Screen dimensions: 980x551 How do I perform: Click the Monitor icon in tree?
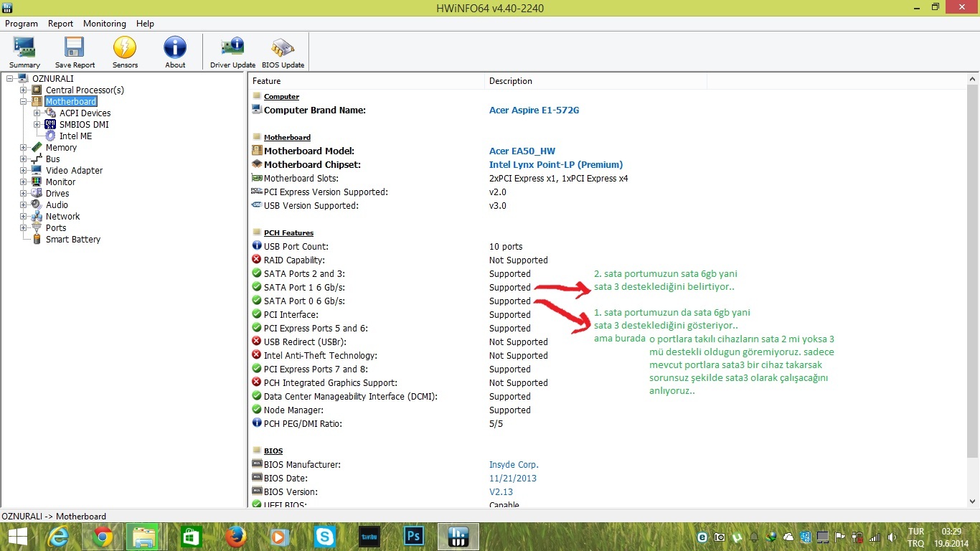coord(37,182)
